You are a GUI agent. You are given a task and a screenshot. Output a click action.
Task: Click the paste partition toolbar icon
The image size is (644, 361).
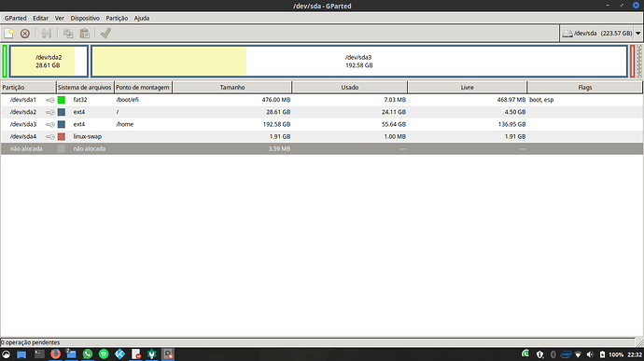click(85, 34)
